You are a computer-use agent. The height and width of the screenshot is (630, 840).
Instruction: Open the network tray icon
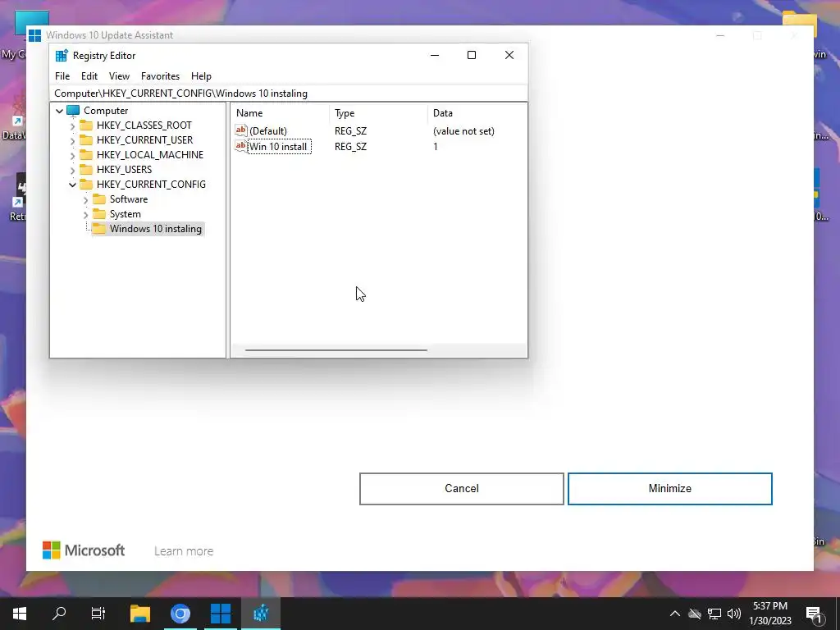click(x=714, y=614)
